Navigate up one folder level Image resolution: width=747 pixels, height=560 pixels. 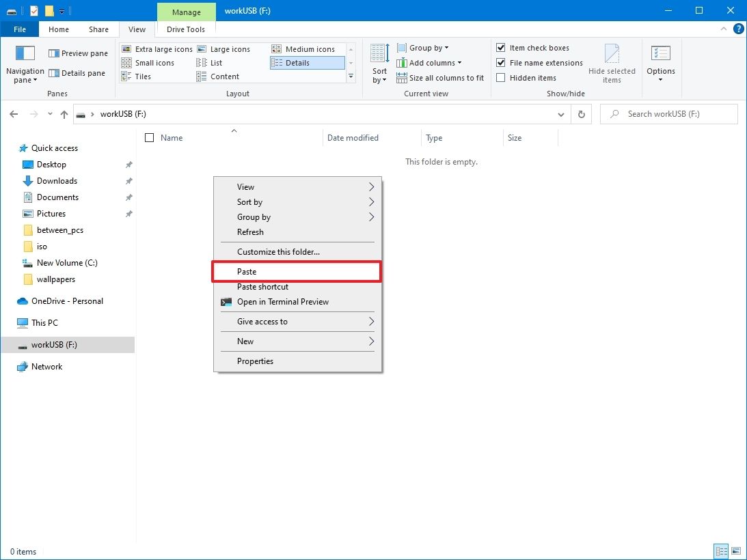(x=64, y=114)
